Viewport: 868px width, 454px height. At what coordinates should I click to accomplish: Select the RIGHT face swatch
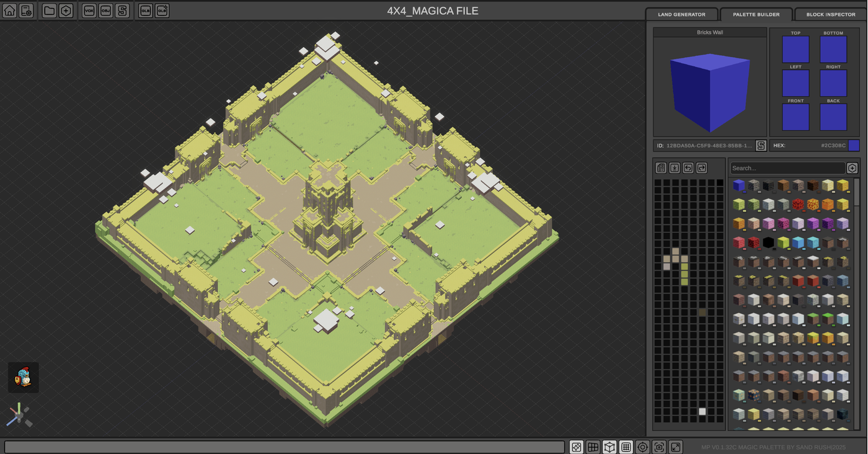[833, 83]
